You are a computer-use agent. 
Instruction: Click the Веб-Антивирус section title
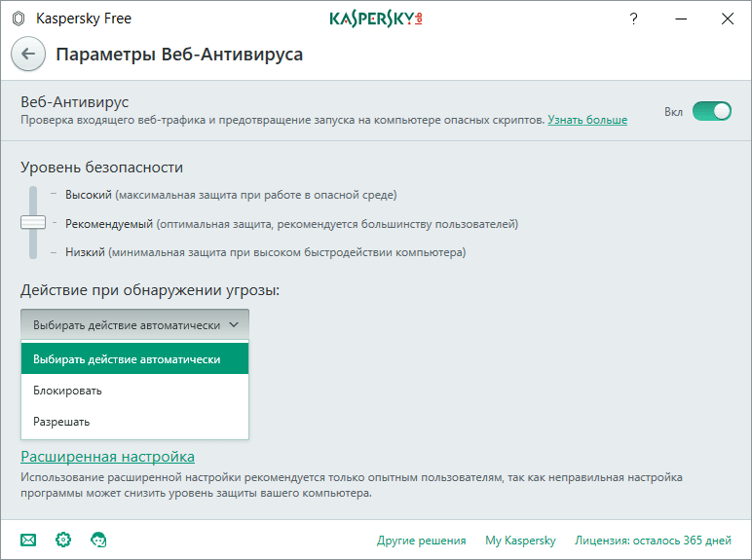(74, 101)
